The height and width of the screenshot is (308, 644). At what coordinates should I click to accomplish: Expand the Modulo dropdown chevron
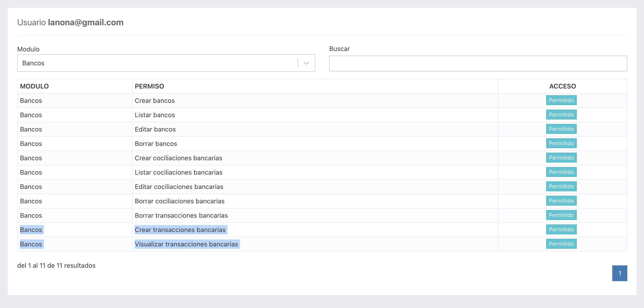[x=306, y=63]
